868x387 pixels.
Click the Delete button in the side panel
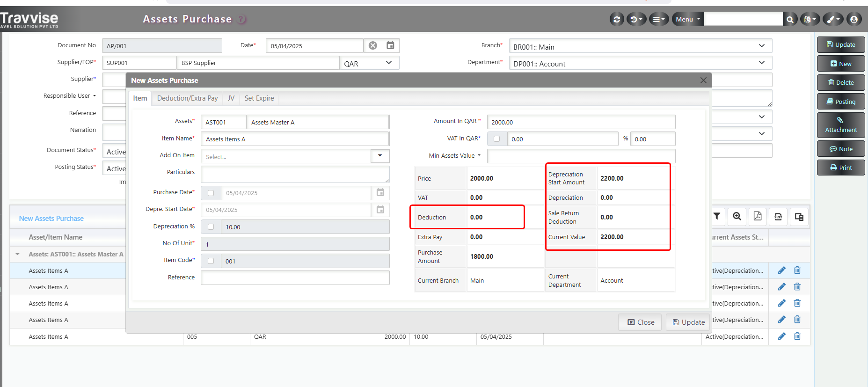point(841,82)
